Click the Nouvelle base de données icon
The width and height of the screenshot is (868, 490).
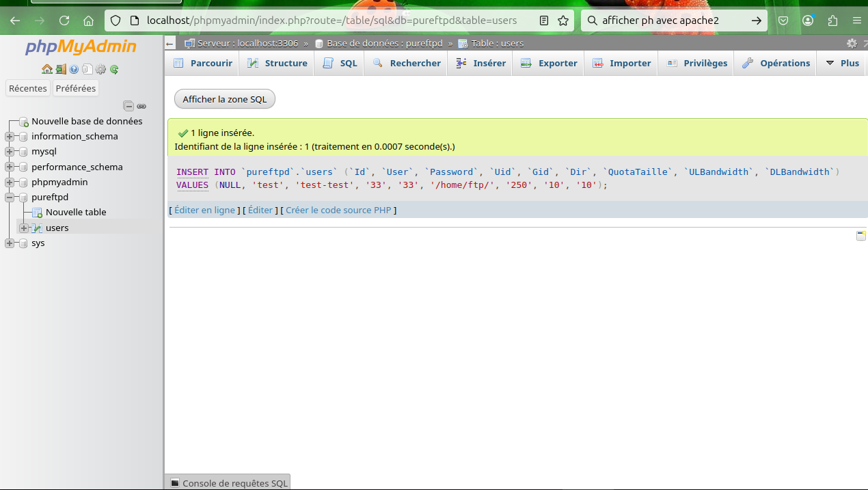(24, 122)
